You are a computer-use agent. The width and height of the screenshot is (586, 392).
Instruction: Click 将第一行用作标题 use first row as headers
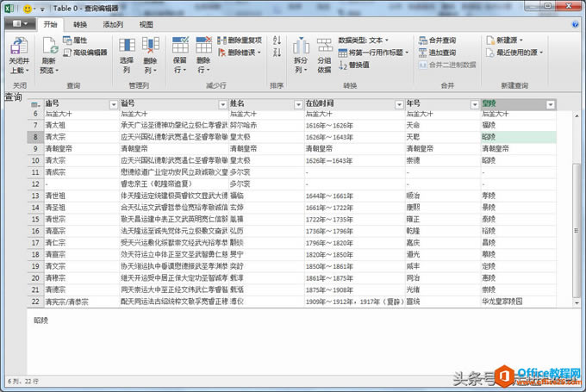click(373, 53)
